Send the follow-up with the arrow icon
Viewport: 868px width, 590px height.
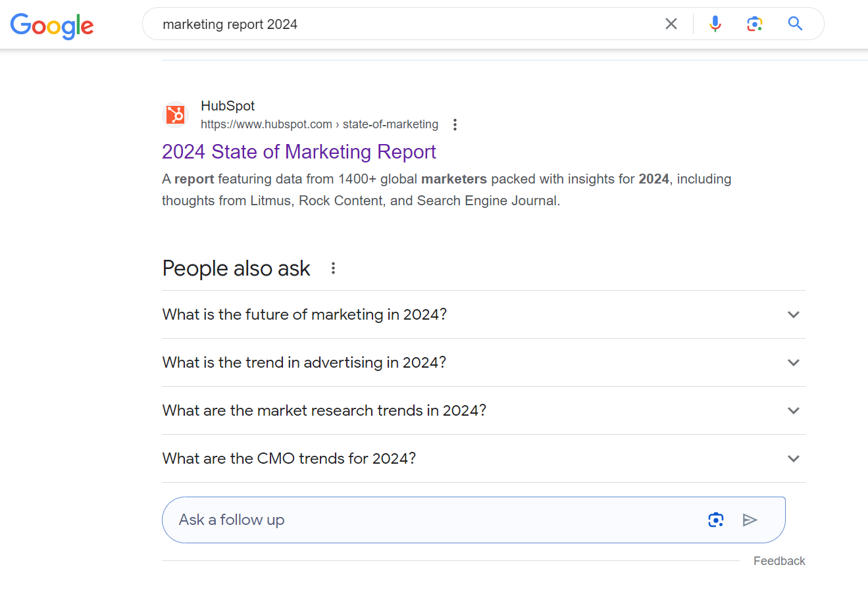[x=750, y=520]
